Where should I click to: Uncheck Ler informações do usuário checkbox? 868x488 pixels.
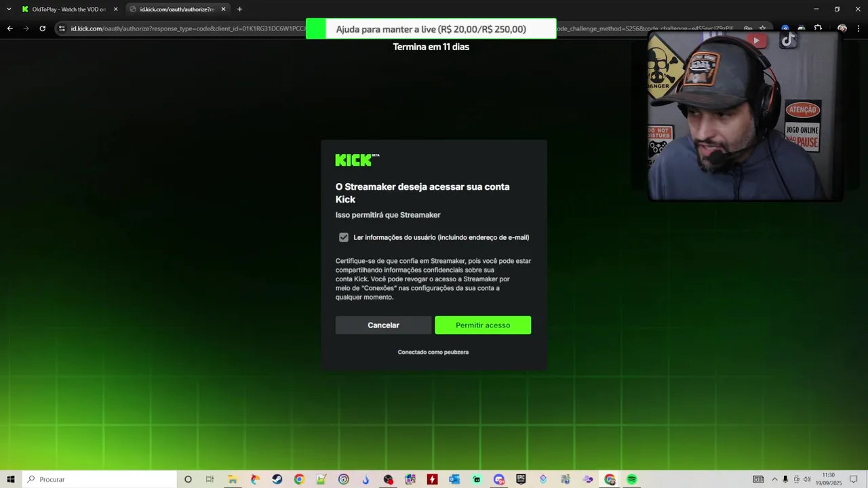click(344, 237)
